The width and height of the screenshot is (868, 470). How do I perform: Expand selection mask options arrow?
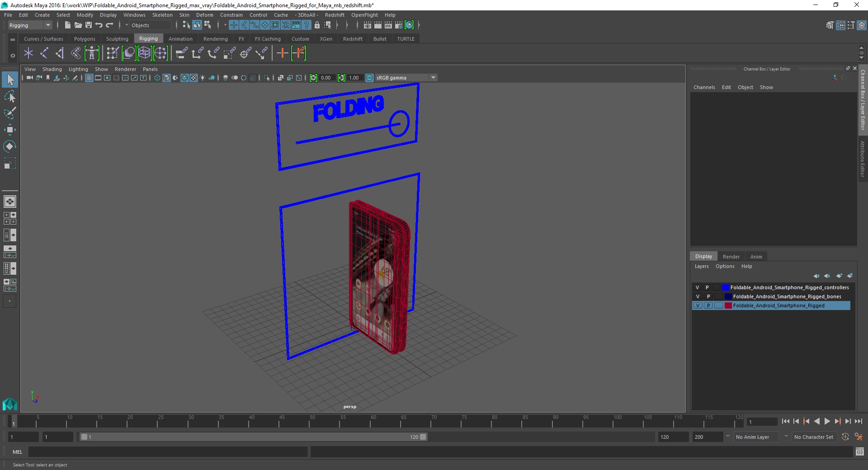pos(127,25)
